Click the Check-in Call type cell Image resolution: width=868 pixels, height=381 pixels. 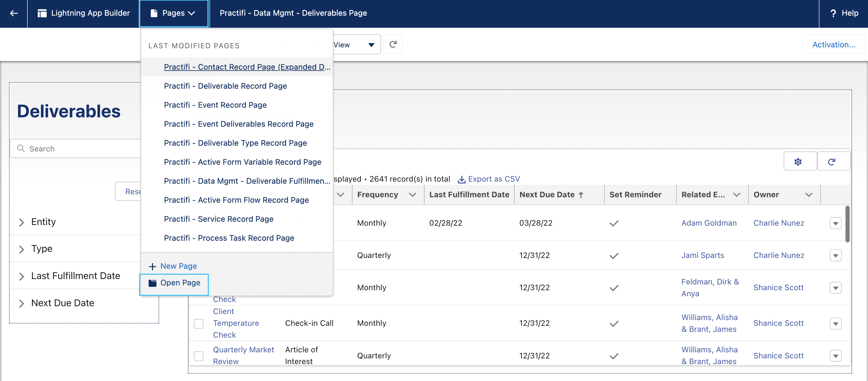click(309, 323)
